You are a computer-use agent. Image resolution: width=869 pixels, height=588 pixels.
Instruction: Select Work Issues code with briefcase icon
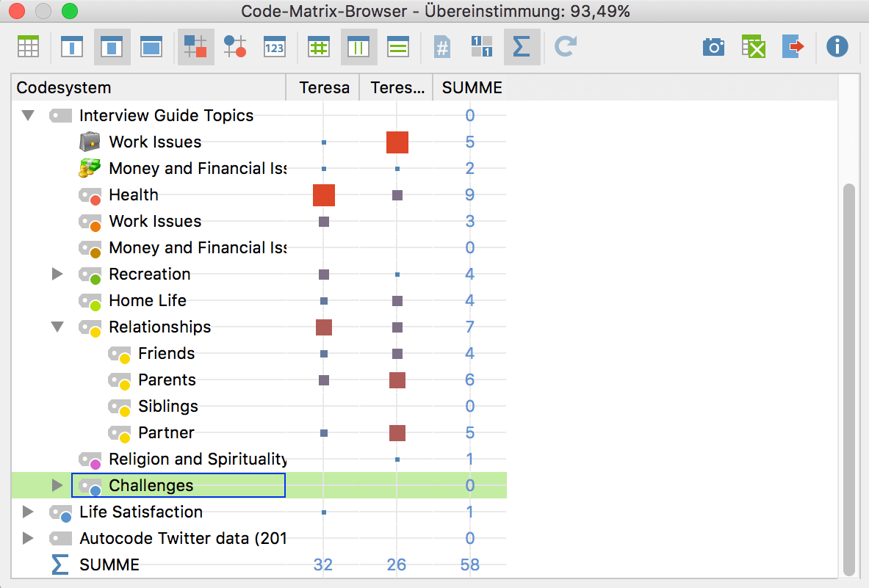tap(155, 142)
